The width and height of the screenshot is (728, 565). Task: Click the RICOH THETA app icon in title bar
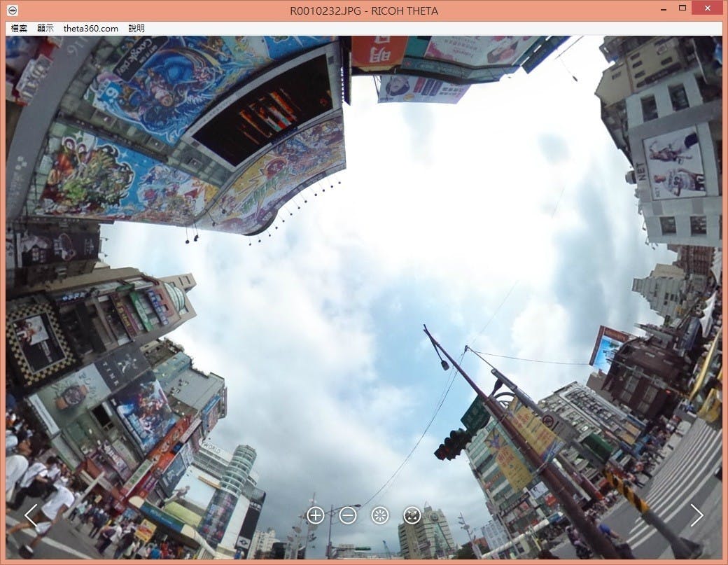[12, 11]
